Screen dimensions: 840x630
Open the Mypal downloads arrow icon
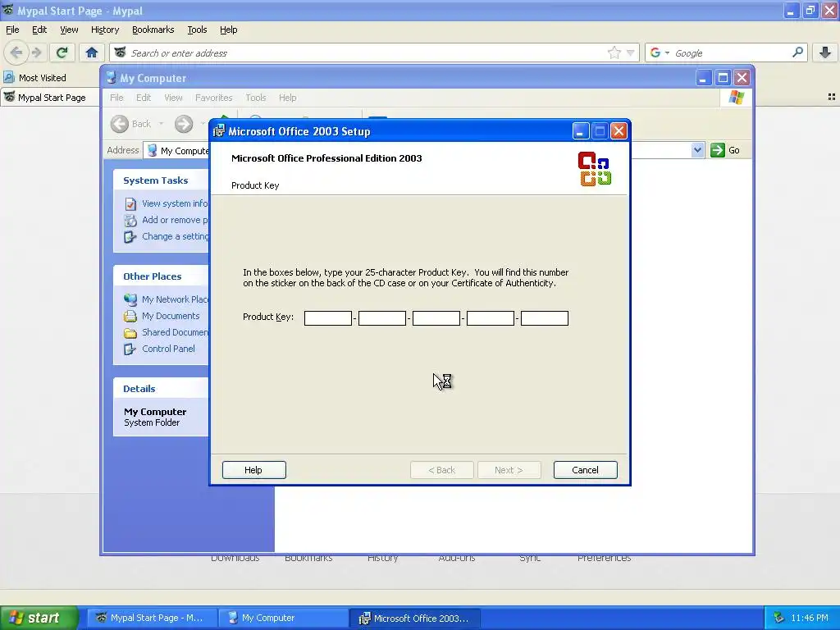point(825,52)
